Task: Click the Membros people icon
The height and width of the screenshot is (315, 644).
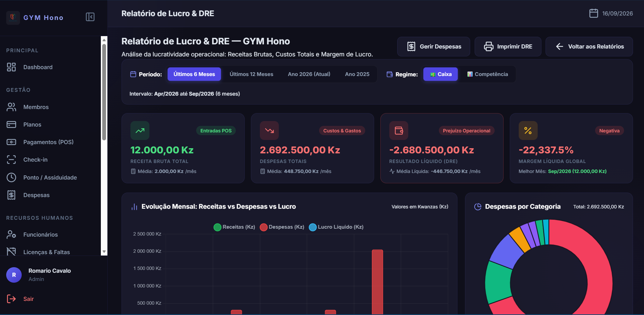Action: 11,107
